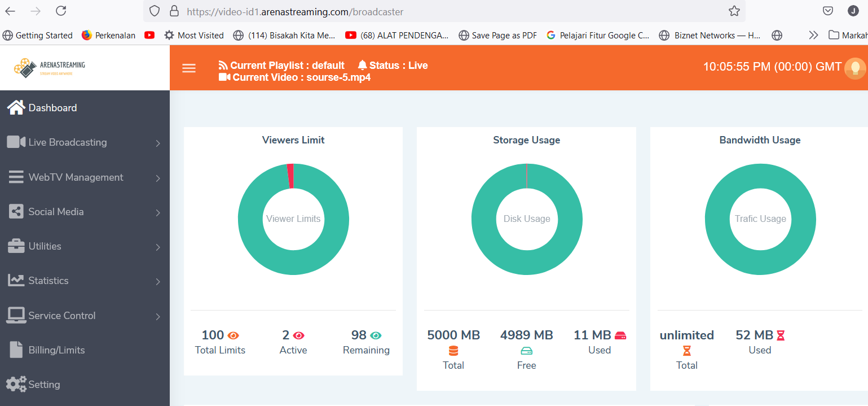This screenshot has height=406, width=868.
Task: Open the Dashboard menu item
Action: coord(85,107)
